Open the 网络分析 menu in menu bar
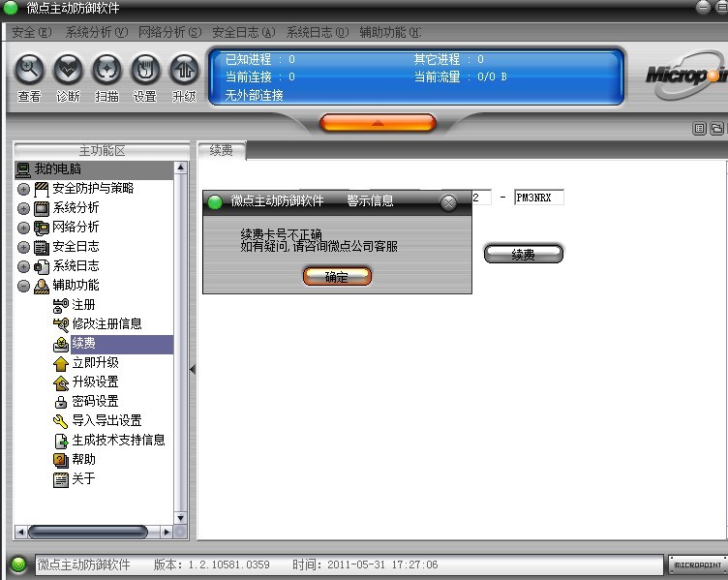 (170, 32)
